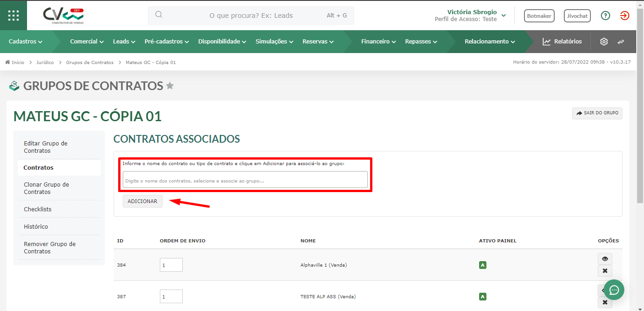The height and width of the screenshot is (311, 644).
Task: Open the Reservas dropdown
Action: point(318,42)
